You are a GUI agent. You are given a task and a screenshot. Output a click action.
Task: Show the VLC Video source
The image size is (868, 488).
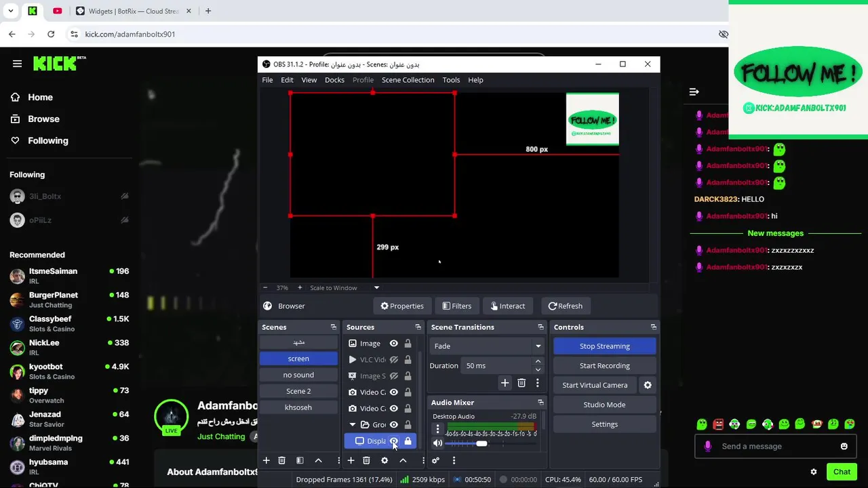(393, 360)
